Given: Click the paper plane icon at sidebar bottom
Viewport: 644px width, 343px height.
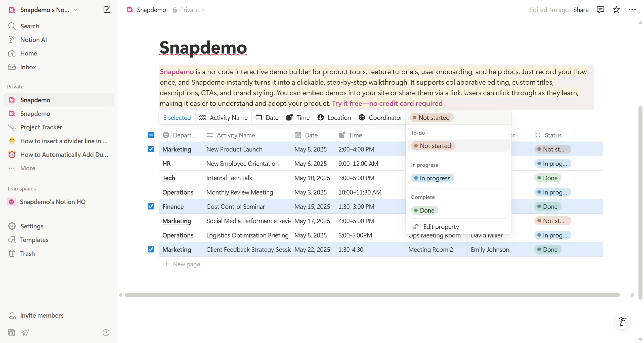Looking at the screenshot, I should pos(25,332).
